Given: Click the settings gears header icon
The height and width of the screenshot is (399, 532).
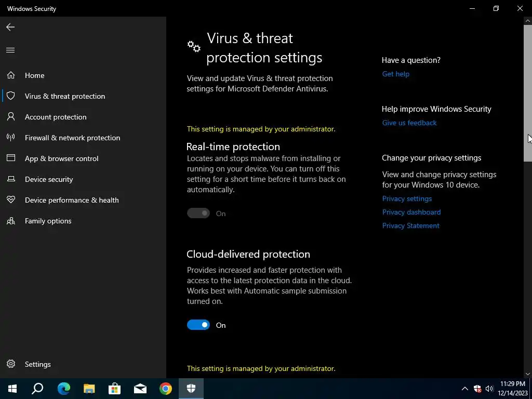Looking at the screenshot, I should (x=194, y=46).
